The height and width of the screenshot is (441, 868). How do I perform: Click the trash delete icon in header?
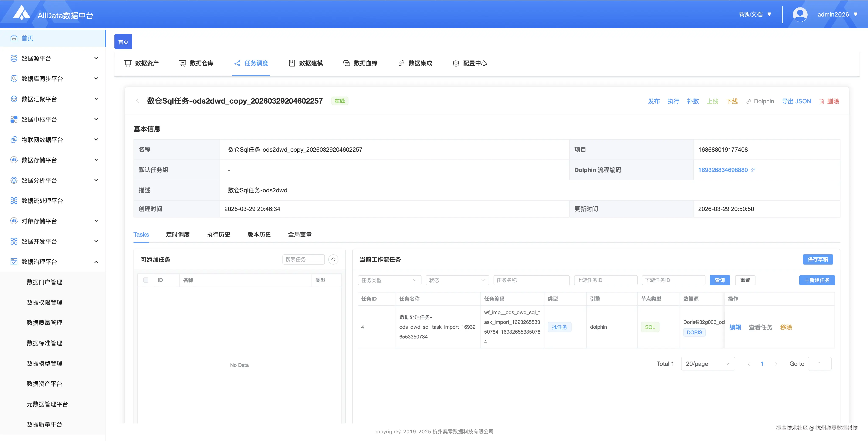822,101
